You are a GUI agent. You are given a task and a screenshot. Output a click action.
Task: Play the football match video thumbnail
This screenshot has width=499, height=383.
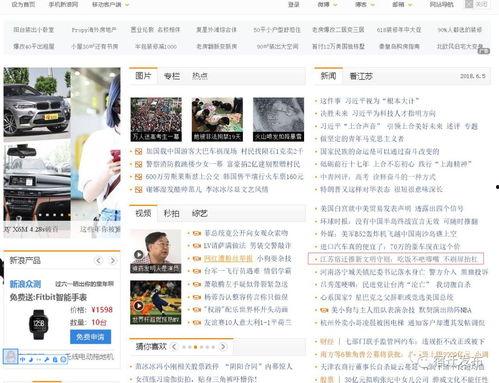click(139, 306)
